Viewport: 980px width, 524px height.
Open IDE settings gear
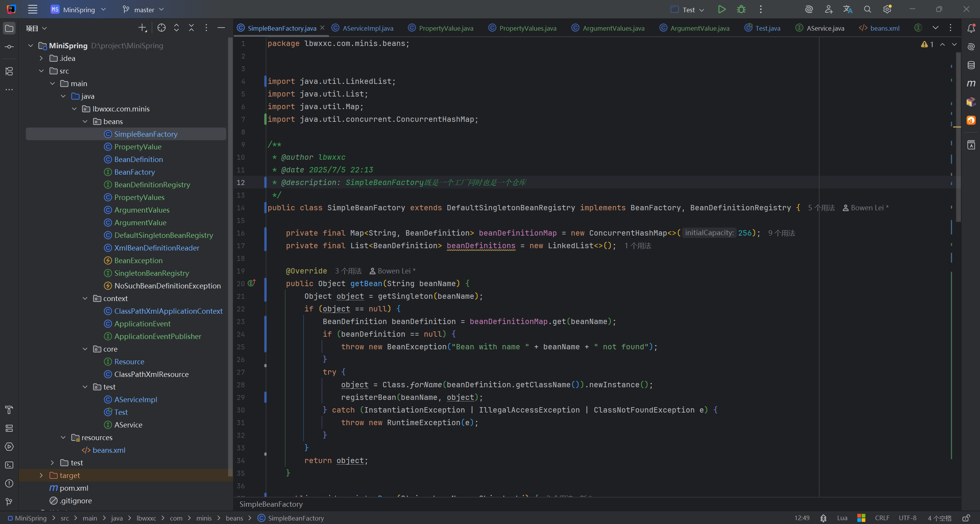tap(887, 9)
